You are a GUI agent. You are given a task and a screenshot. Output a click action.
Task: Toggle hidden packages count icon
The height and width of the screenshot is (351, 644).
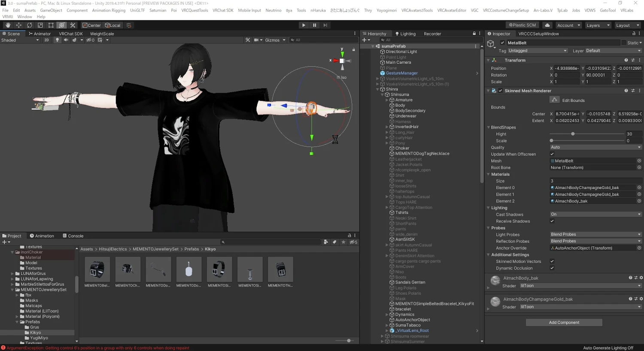(353, 242)
